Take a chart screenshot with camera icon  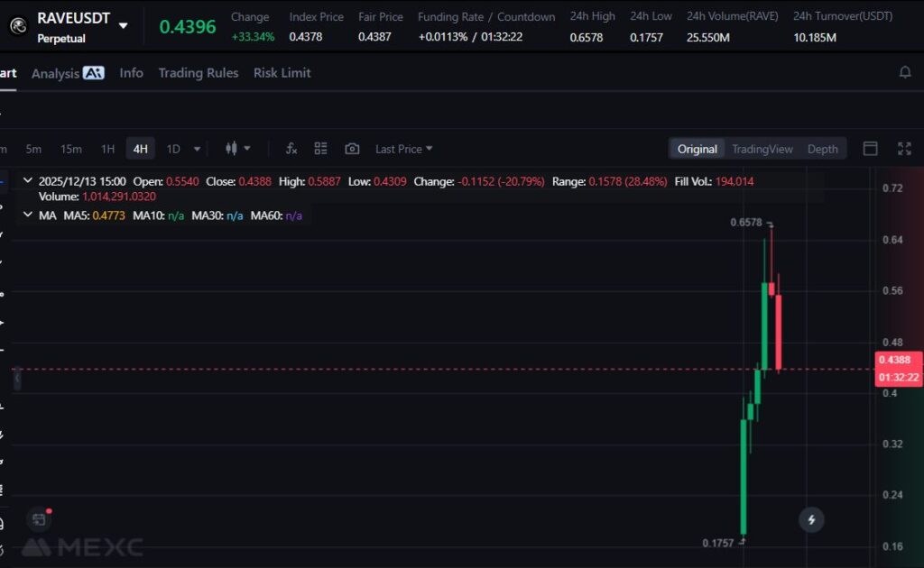coord(352,149)
